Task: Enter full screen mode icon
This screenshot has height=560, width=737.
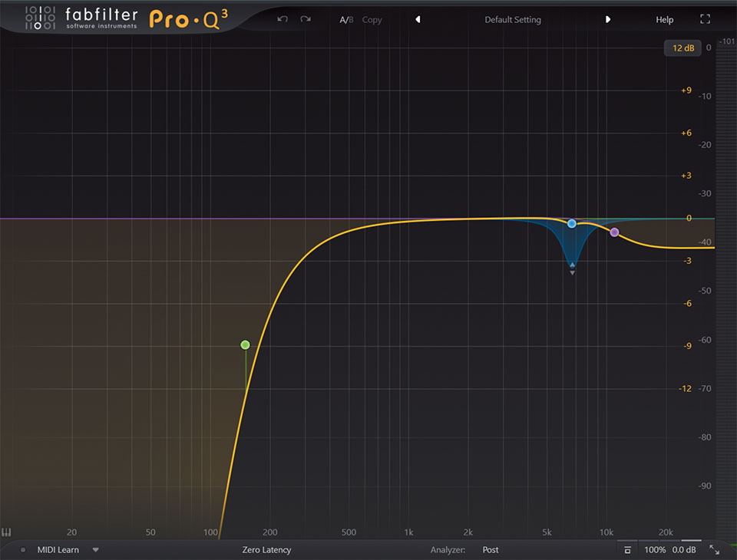Action: tap(705, 19)
